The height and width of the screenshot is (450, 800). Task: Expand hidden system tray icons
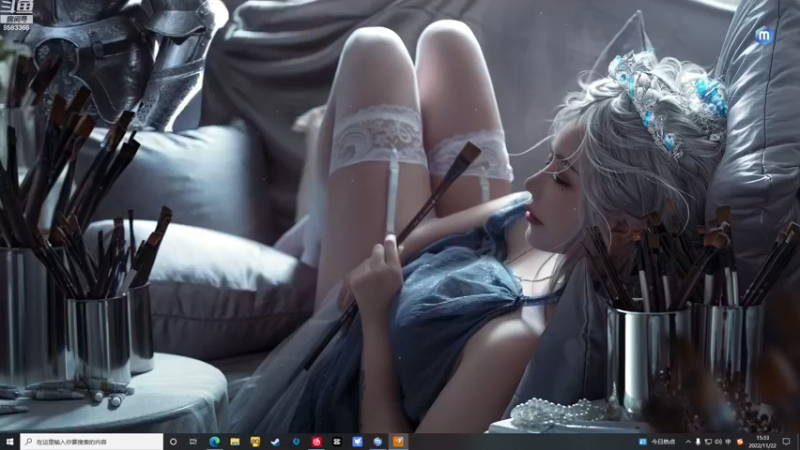pyautogui.click(x=688, y=442)
